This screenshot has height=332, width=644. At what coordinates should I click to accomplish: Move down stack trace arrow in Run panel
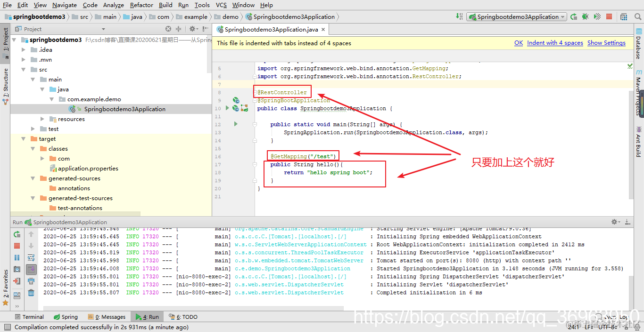click(x=31, y=246)
